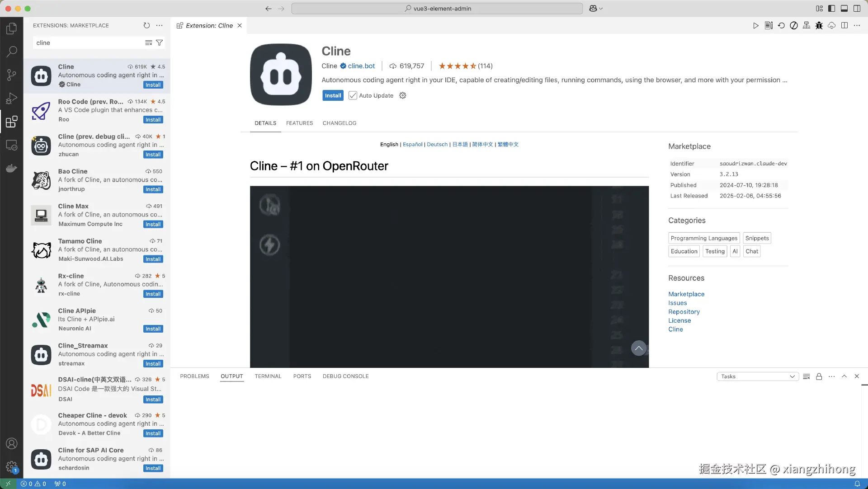Switch to the CHANGELOG tab
Image resolution: width=868 pixels, height=489 pixels.
click(x=339, y=123)
